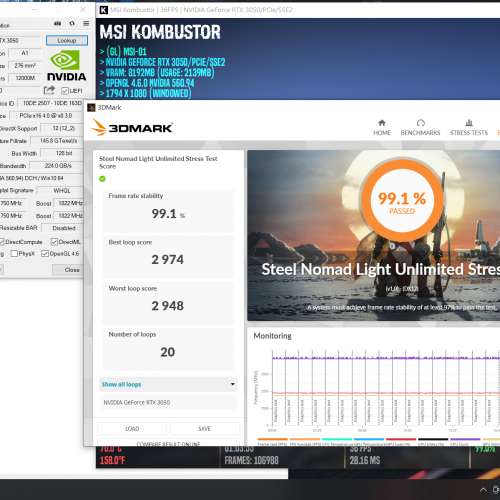The image size is (500, 500).
Task: Click the Lookup button in GPU-Z
Action: [x=67, y=40]
